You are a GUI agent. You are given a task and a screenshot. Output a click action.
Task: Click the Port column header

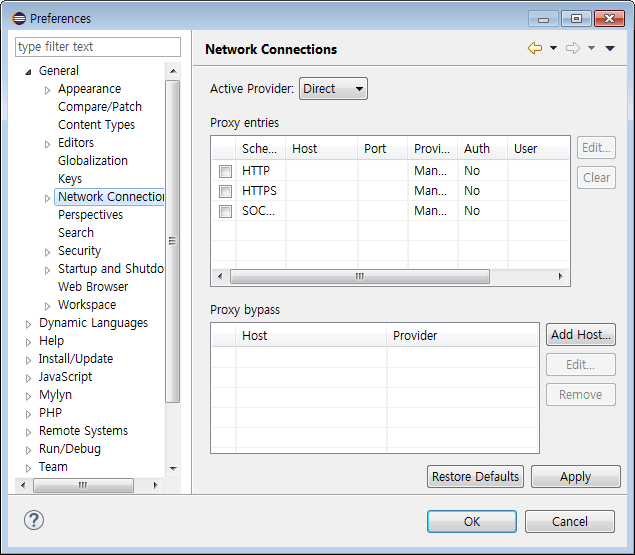(x=383, y=149)
